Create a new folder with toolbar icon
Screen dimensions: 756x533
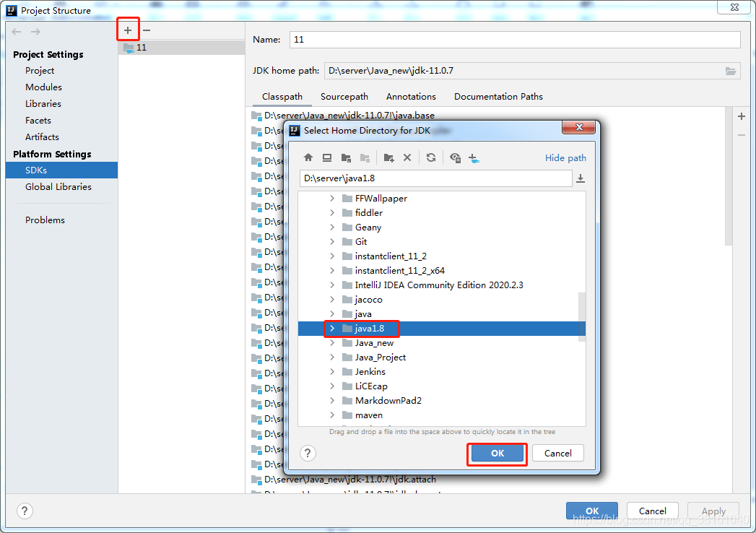388,157
